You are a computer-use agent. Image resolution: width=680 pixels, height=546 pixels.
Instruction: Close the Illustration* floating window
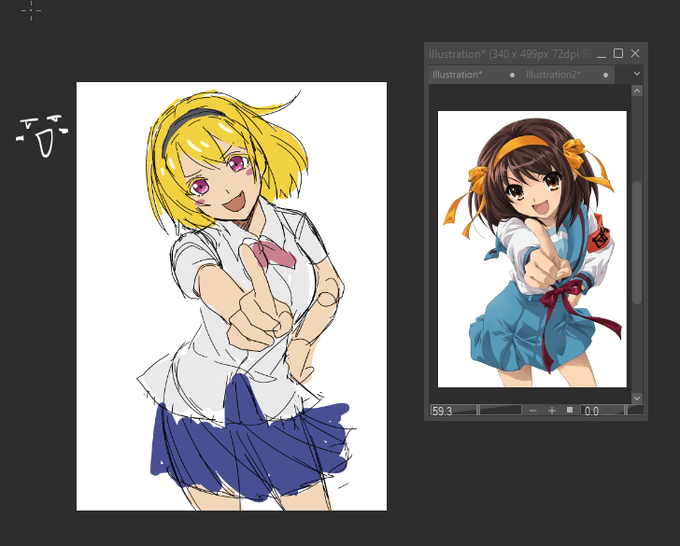pyautogui.click(x=635, y=53)
